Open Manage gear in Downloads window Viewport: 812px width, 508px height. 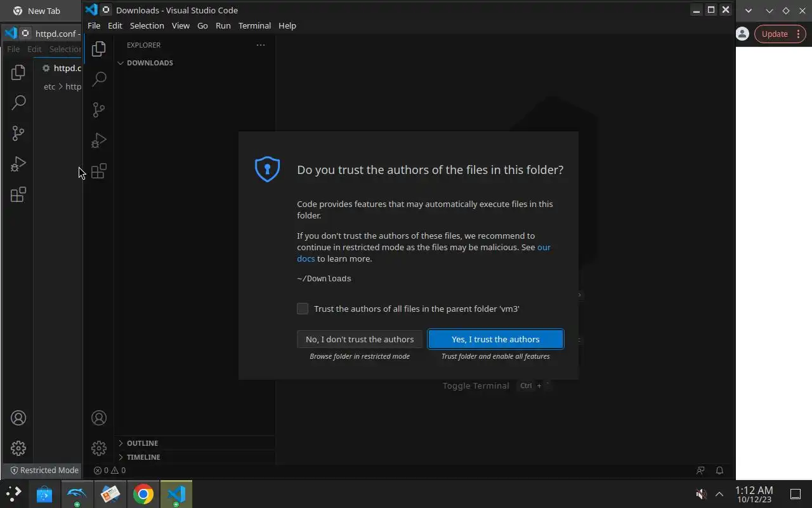(x=98, y=448)
